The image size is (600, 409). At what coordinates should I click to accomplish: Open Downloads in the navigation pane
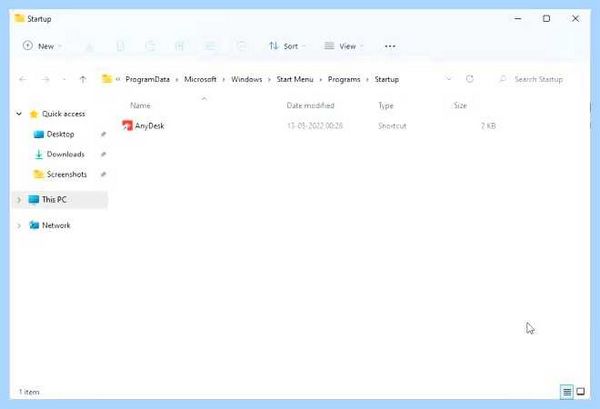[x=65, y=154]
